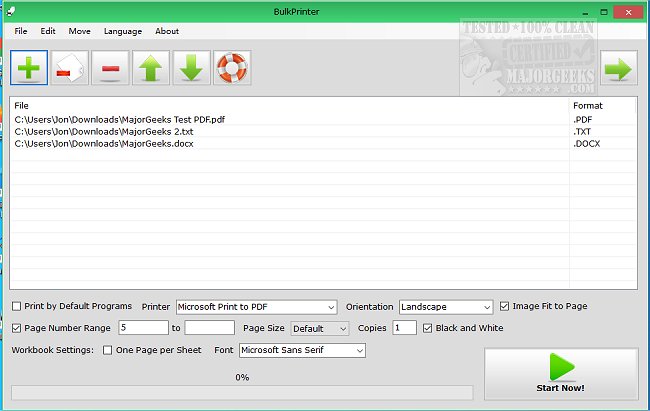Image resolution: width=650 pixels, height=411 pixels.
Task: Click the BulkPrinter app icon in title bar
Action: click(x=11, y=11)
